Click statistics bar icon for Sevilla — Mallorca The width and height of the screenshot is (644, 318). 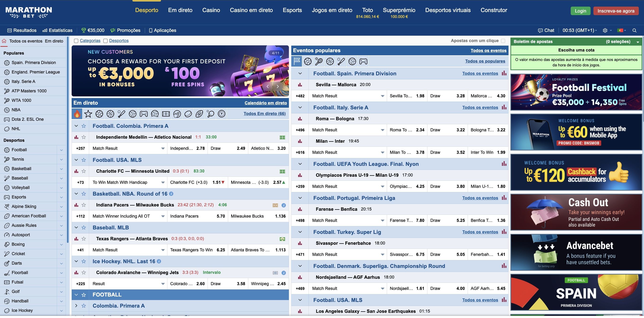click(x=300, y=85)
